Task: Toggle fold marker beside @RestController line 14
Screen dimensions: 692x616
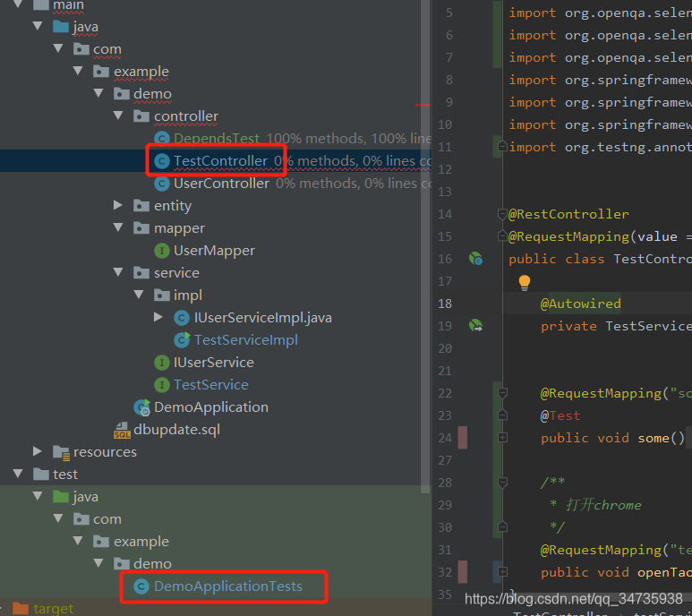Action: click(x=502, y=214)
